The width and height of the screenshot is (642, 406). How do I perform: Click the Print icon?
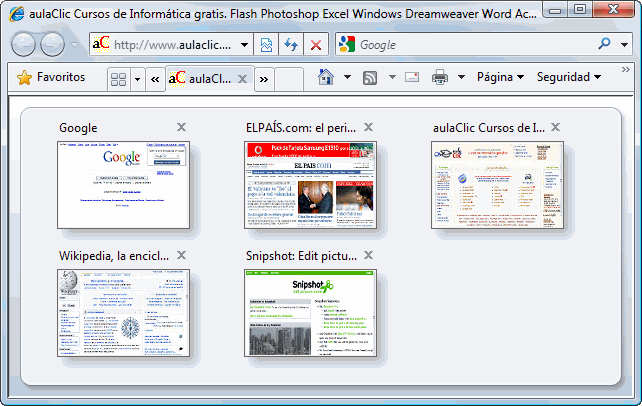point(440,77)
